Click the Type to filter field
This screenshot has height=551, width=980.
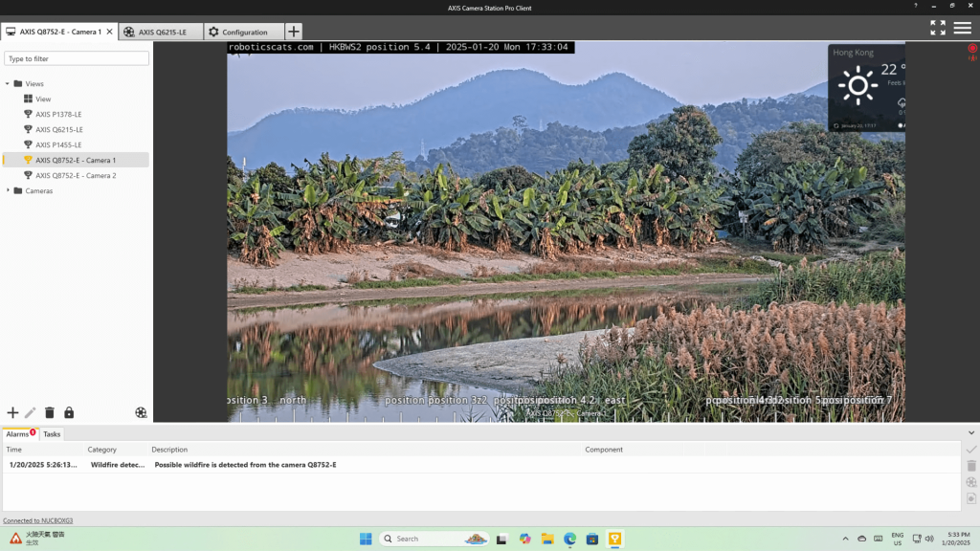pyautogui.click(x=77, y=58)
